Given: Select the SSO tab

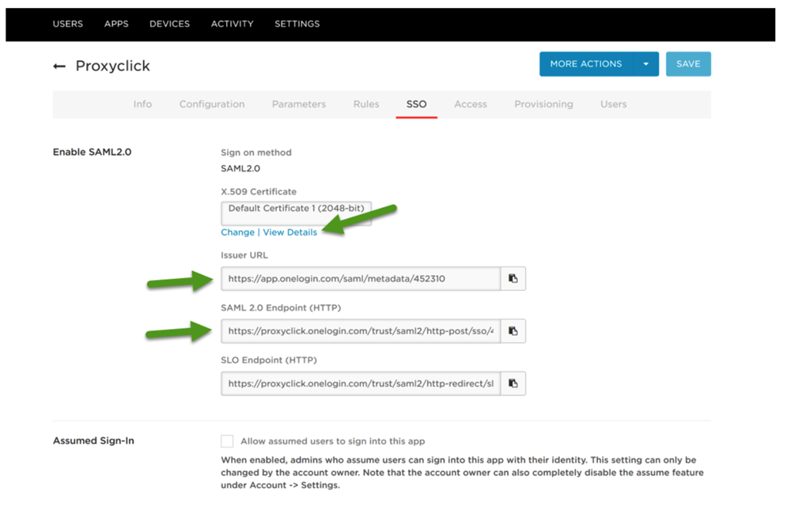Looking at the screenshot, I should click(x=416, y=104).
